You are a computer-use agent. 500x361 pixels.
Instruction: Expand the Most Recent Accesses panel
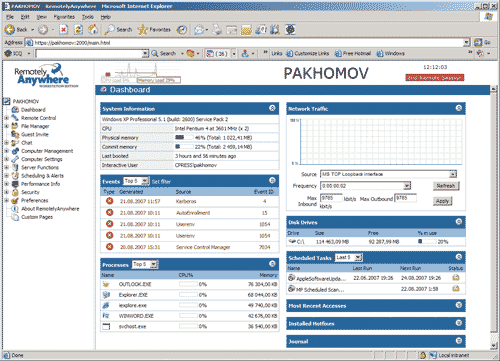click(x=459, y=305)
